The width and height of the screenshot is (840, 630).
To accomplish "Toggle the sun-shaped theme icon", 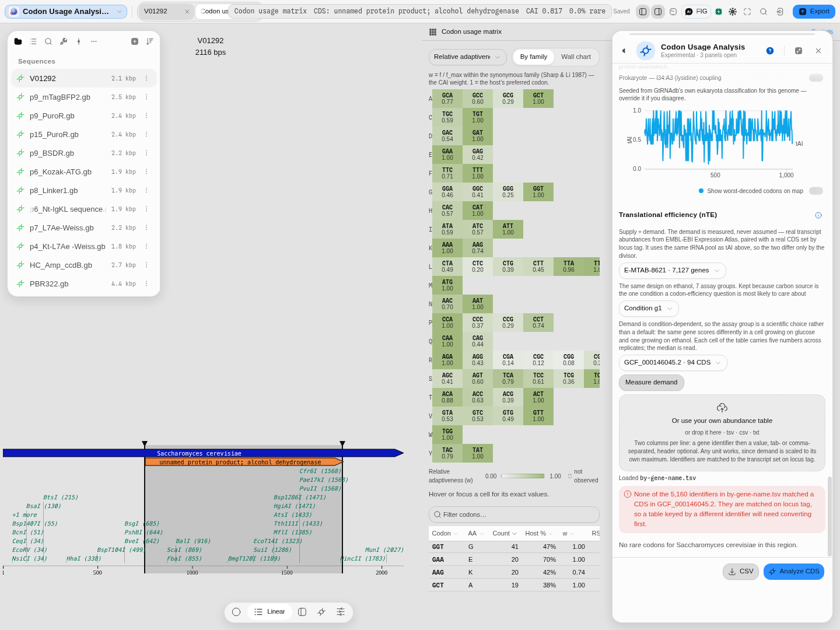I will click(733, 12).
